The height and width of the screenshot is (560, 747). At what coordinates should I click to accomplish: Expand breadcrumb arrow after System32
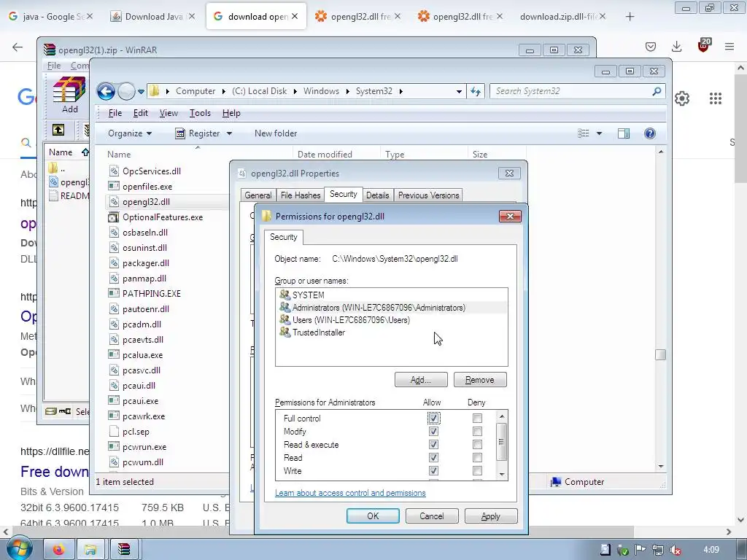click(x=401, y=91)
